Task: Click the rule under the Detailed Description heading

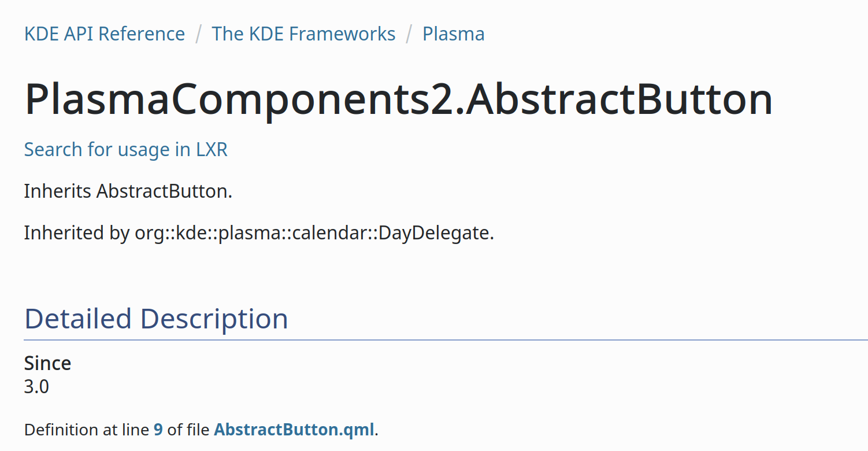Action: (x=446, y=339)
